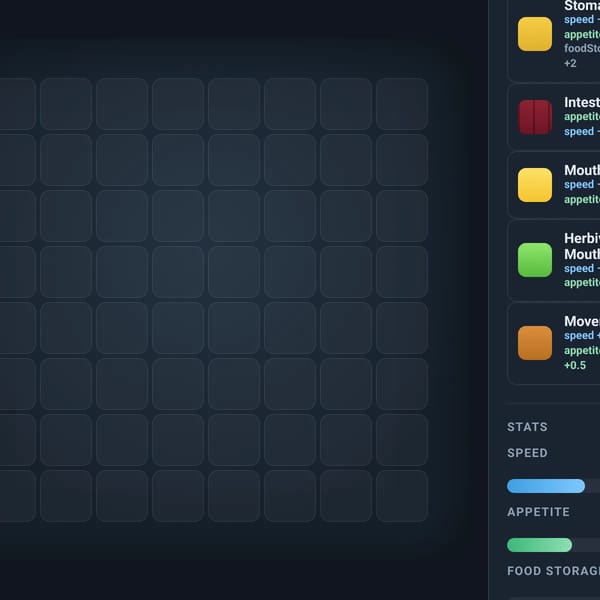Click the speed line in Movement card
The width and height of the screenshot is (600, 600).
pyautogui.click(x=582, y=335)
